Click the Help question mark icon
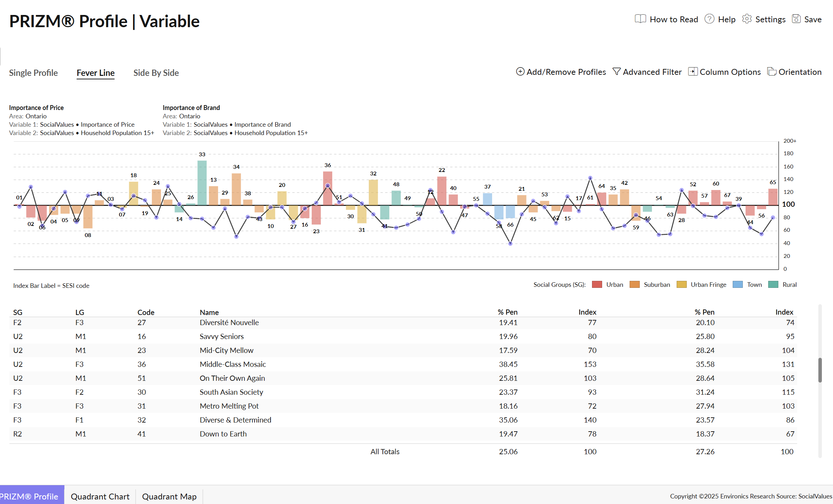 coord(709,19)
